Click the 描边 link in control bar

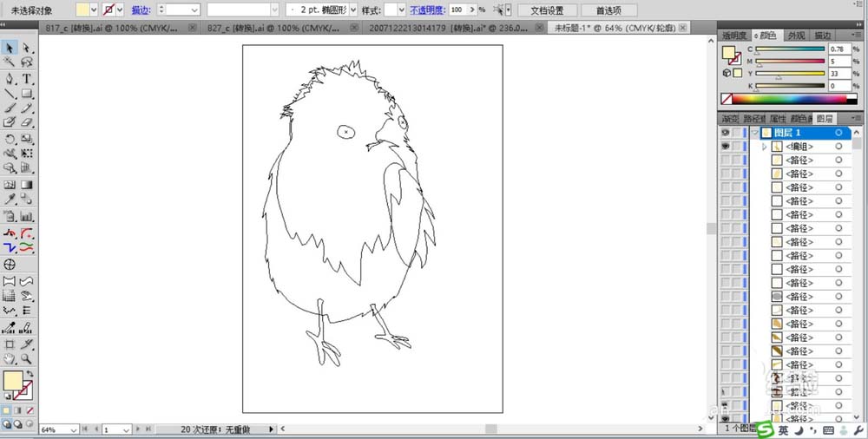(140, 10)
